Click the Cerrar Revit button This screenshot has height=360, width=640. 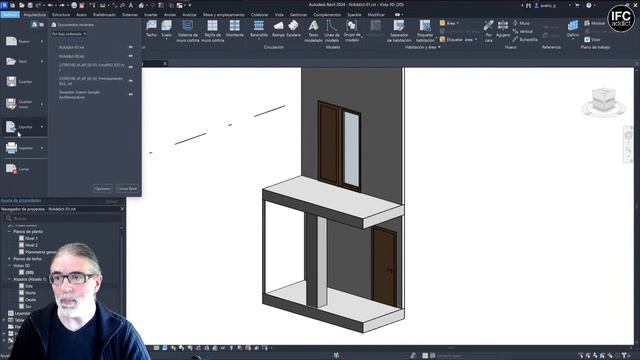(x=127, y=189)
